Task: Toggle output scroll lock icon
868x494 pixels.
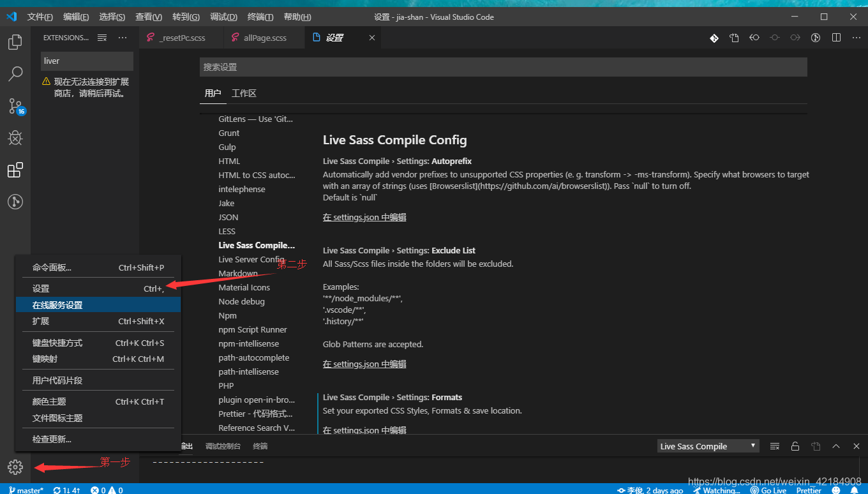Action: (795, 446)
